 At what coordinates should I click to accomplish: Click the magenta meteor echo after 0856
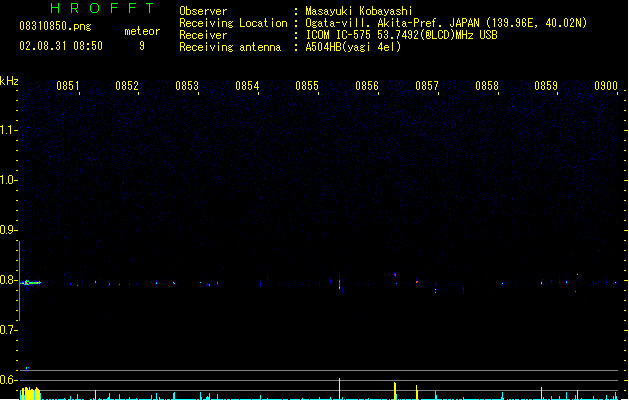[395, 275]
